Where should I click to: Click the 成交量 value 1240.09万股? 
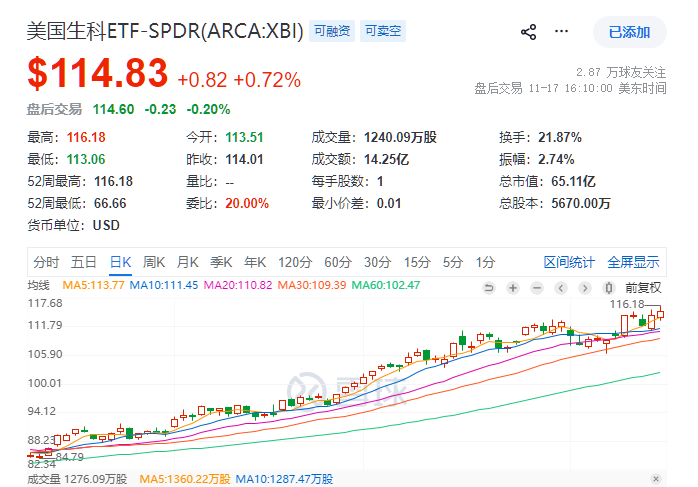(400, 137)
